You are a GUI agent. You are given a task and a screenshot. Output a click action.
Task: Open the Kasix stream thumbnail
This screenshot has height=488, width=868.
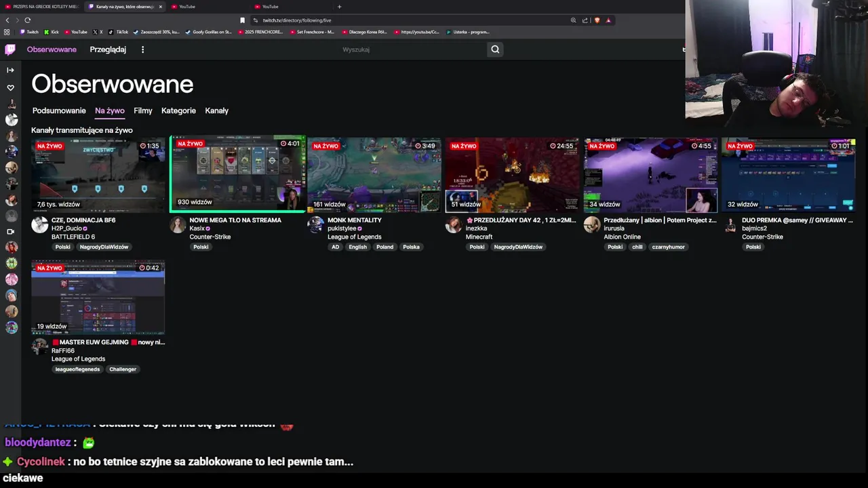[237, 174]
